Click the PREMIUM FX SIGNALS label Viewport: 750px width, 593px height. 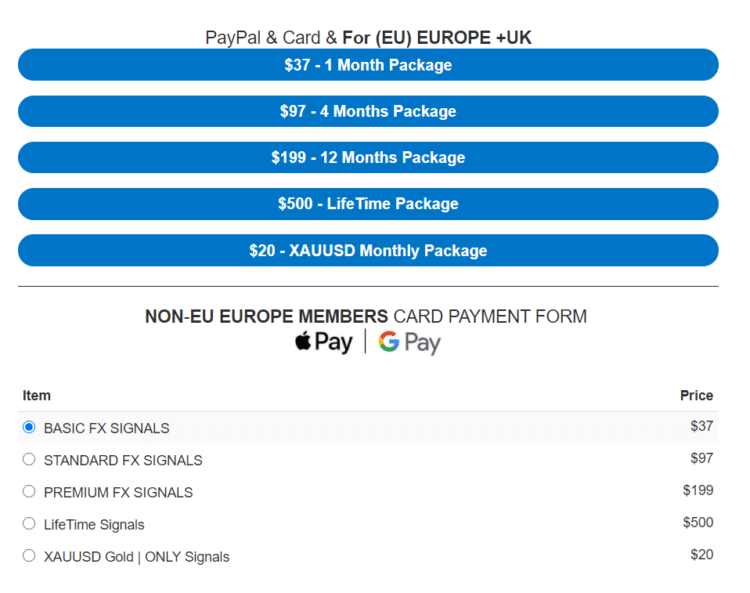coord(118,493)
